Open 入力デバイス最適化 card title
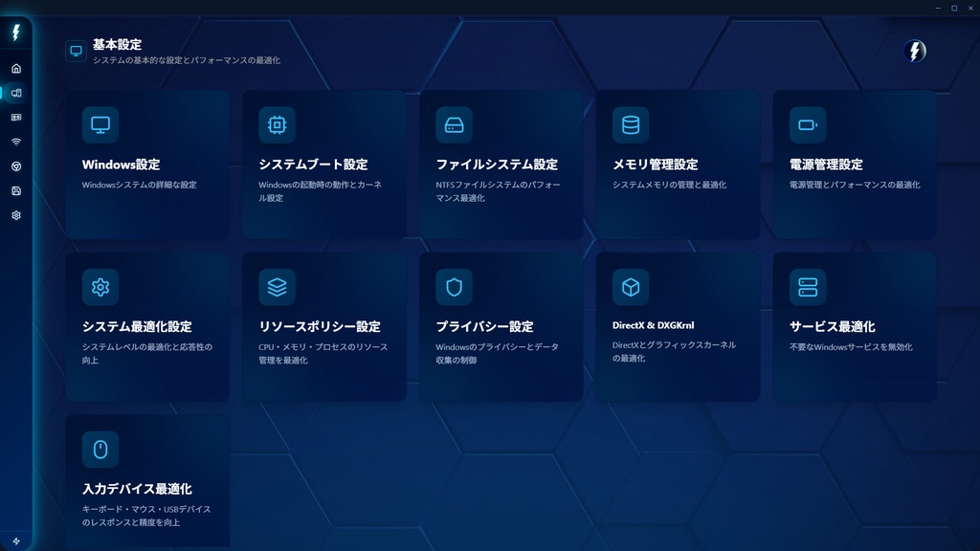980x551 pixels. [137, 489]
